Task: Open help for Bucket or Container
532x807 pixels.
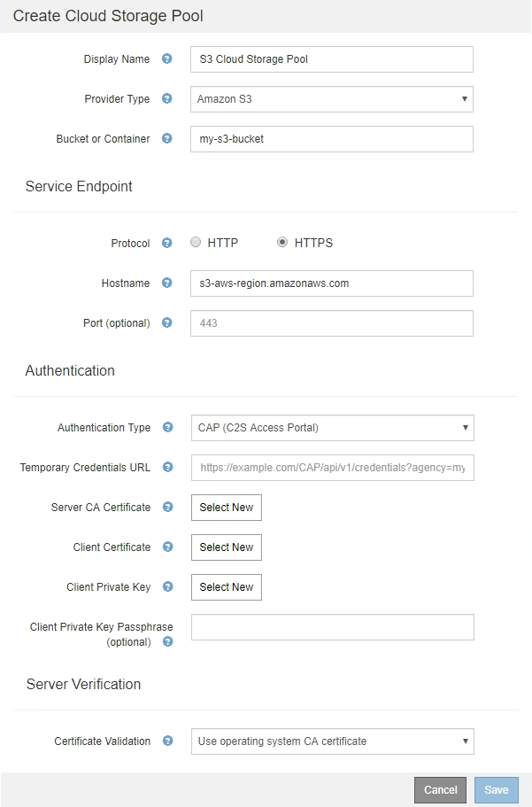Action: (x=167, y=139)
